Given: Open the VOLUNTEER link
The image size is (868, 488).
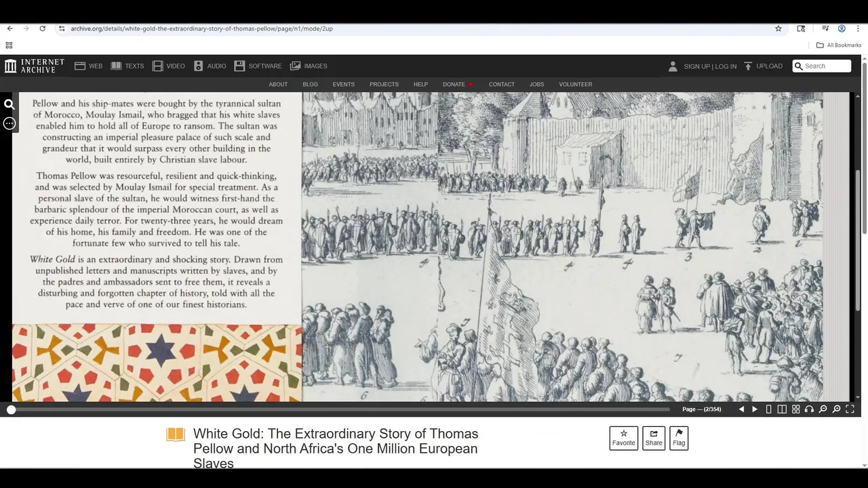Looking at the screenshot, I should [575, 84].
